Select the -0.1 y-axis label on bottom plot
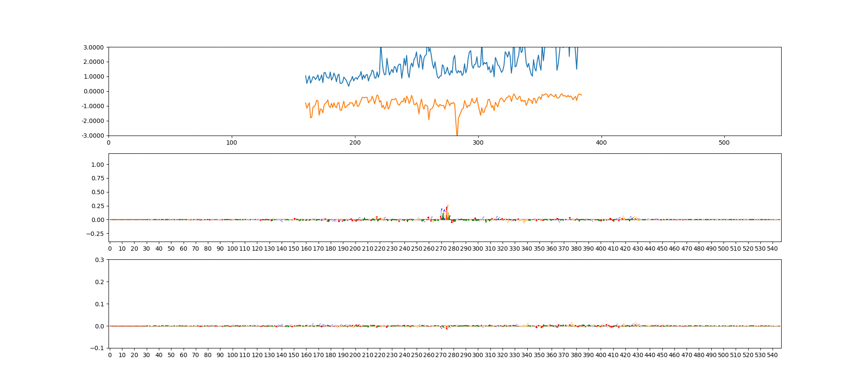 [98, 348]
